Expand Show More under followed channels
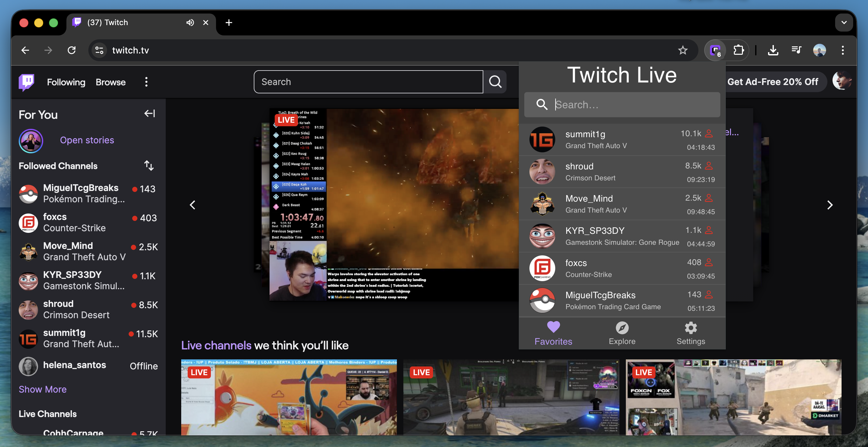Screen dimensions: 868x447 pos(43,389)
